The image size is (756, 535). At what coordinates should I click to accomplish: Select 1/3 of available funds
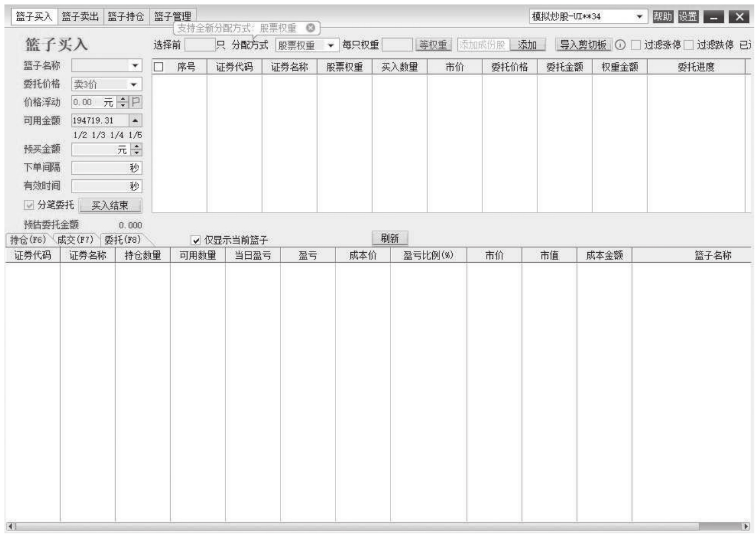(x=98, y=135)
